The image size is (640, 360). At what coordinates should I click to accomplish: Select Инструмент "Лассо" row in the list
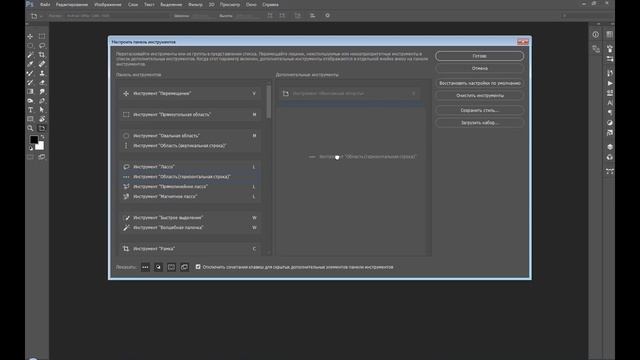190,167
